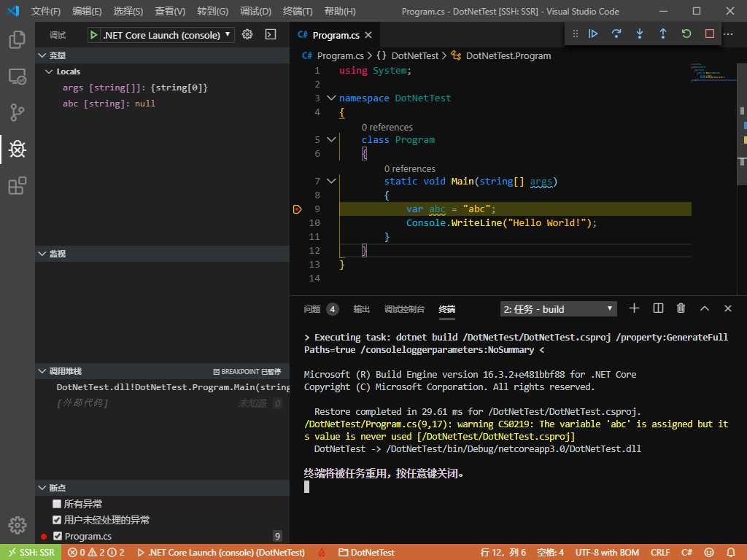This screenshot has width=747, height=560.
Task: Split the terminal panel
Action: (658, 308)
